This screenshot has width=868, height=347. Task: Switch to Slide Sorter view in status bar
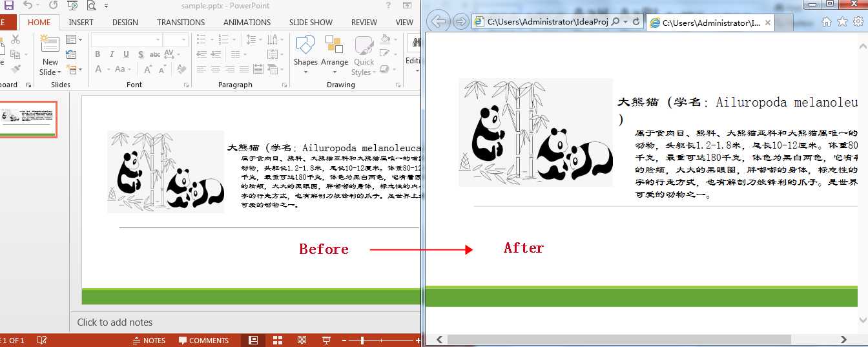coord(278,341)
